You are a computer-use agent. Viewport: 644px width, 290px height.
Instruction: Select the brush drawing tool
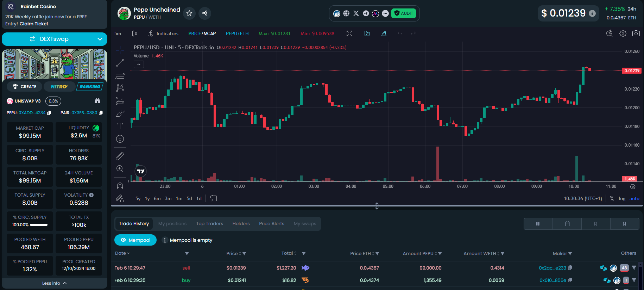[x=120, y=113]
